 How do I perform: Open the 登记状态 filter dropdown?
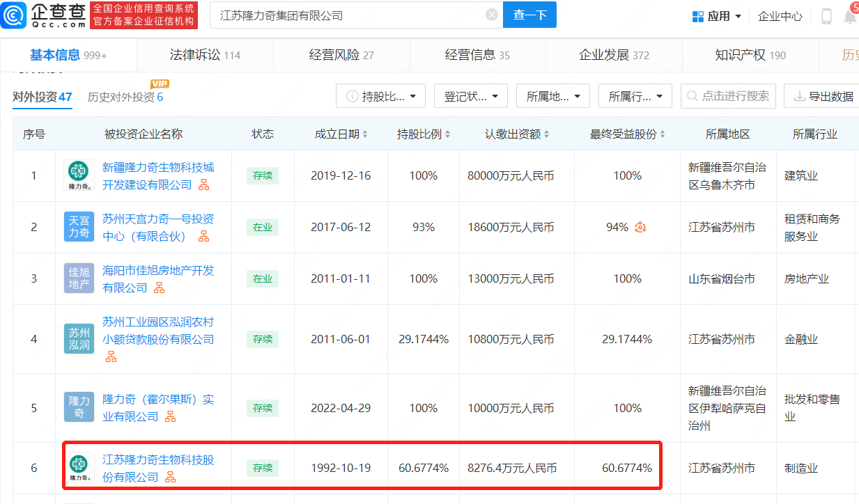click(471, 96)
